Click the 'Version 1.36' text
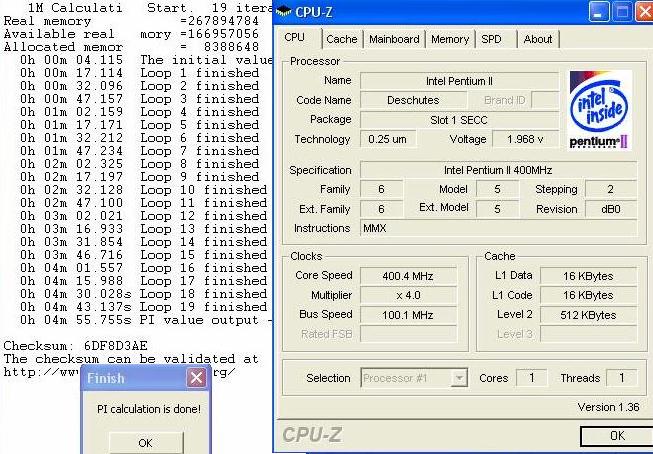 608,407
